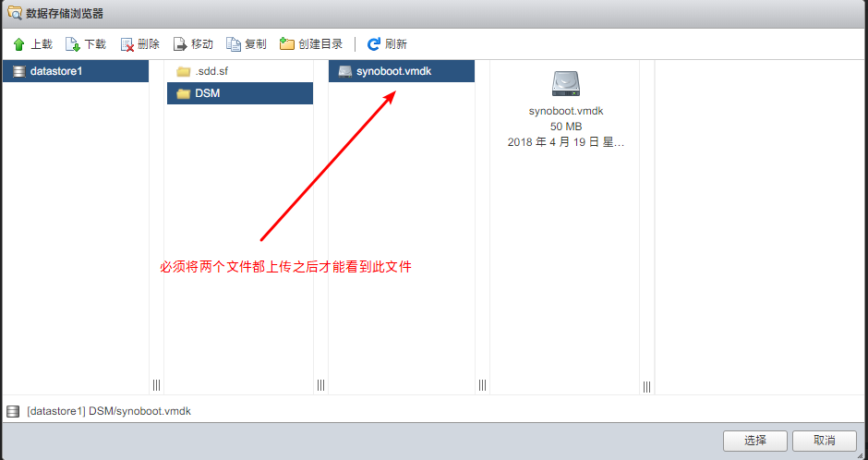
Task: Click the second column divider handle
Action: click(x=321, y=384)
